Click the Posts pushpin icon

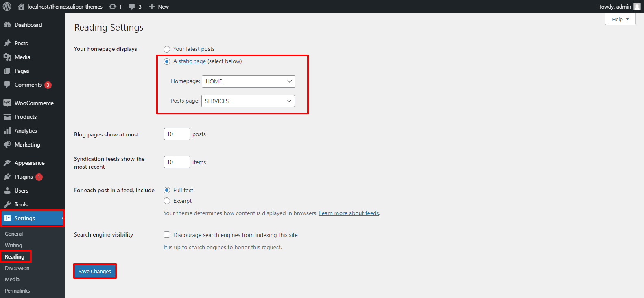pyautogui.click(x=7, y=43)
